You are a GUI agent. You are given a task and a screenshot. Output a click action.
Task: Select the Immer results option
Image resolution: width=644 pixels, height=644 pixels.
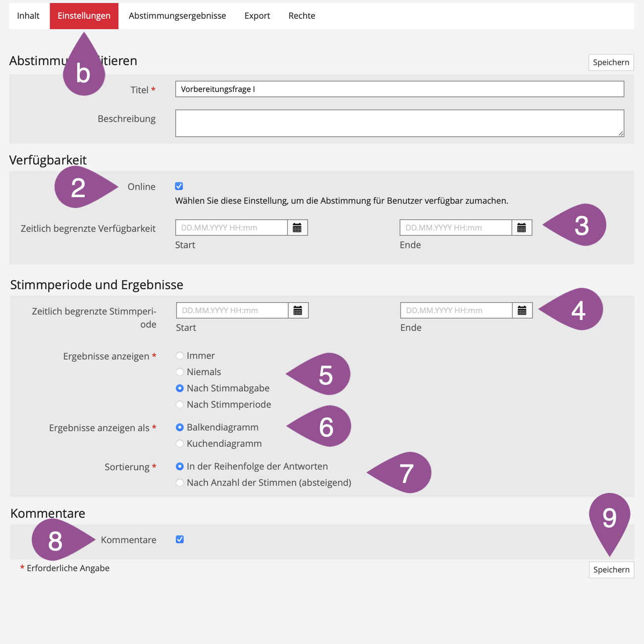click(180, 356)
